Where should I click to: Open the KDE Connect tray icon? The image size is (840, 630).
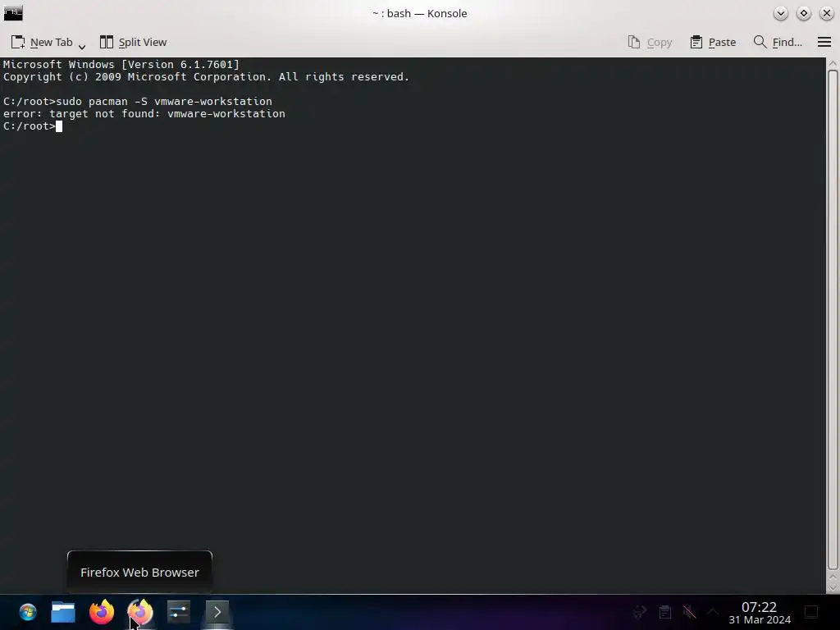click(640, 612)
